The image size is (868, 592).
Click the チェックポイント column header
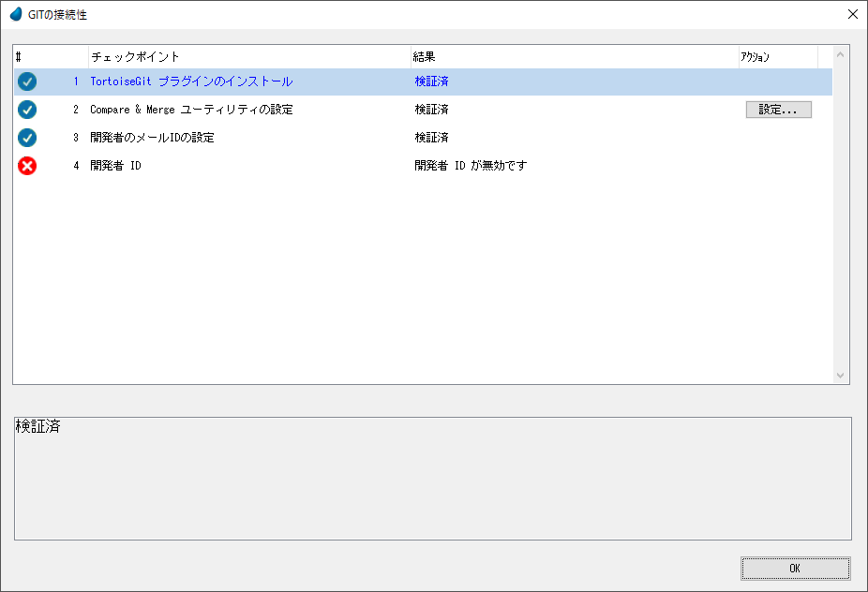click(249, 57)
